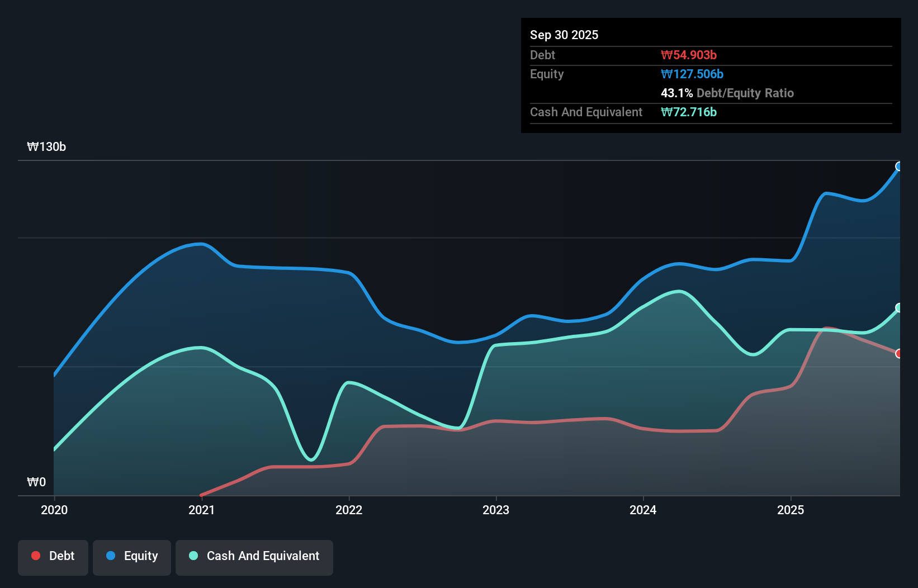Image resolution: width=918 pixels, height=588 pixels.
Task: Click the ₩0 y-axis label
Action: tap(36, 482)
